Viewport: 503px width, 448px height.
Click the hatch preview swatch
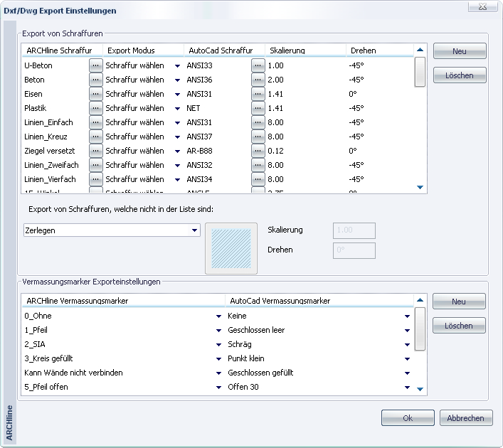point(231,248)
